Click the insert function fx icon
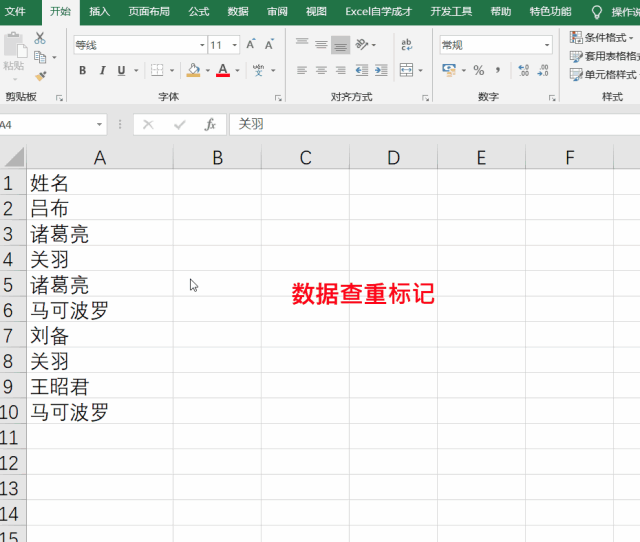 click(210, 124)
